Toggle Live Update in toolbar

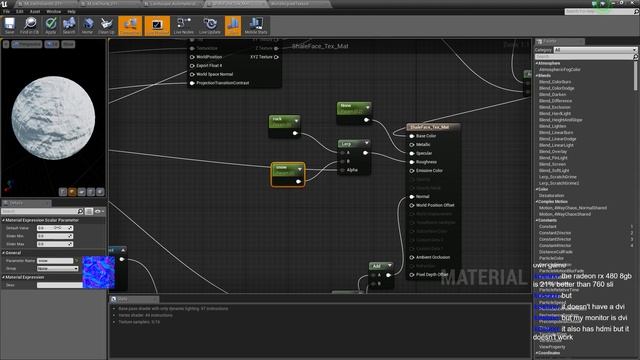tap(210, 26)
